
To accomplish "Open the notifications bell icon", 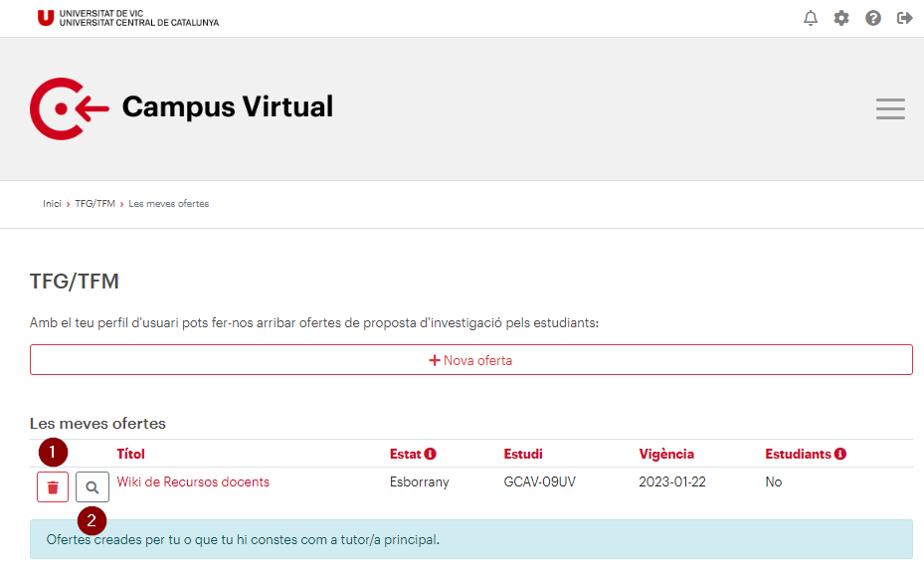I will (811, 18).
